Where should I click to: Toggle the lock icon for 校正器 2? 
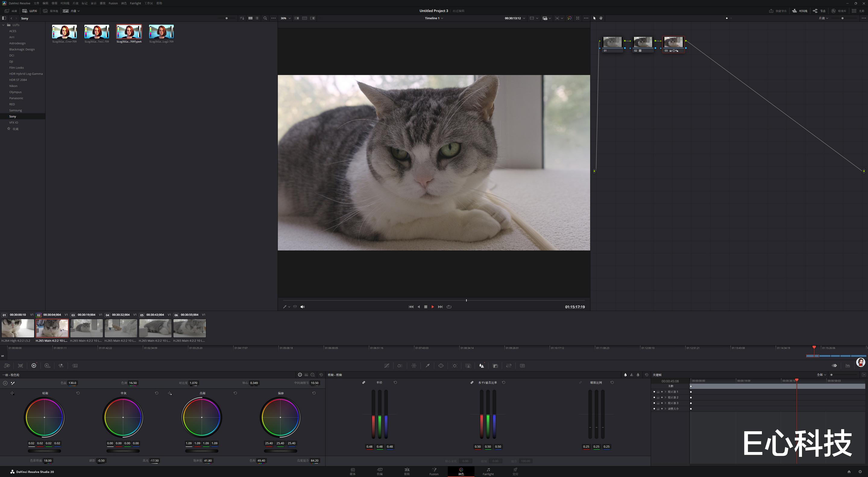pos(658,397)
